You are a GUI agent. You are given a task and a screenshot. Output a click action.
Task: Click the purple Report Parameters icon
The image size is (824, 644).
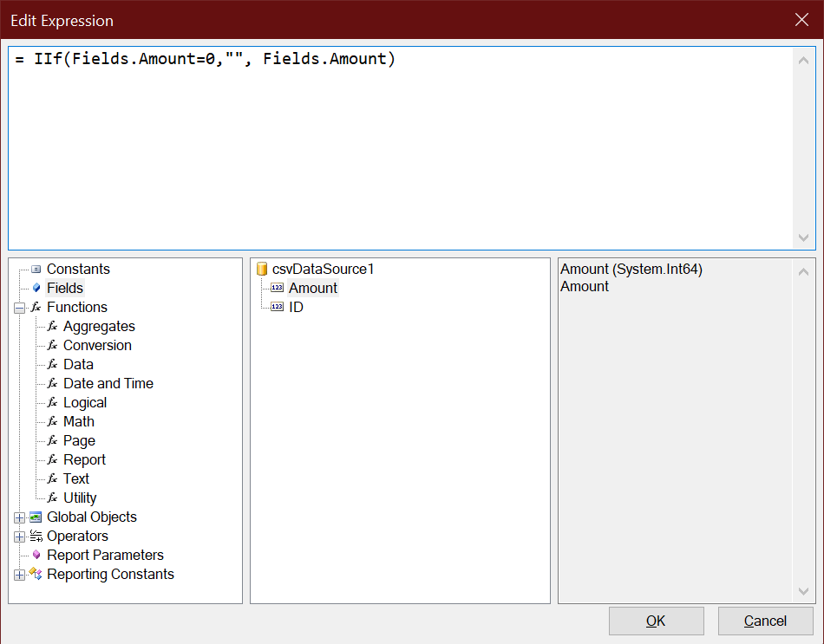(36, 555)
